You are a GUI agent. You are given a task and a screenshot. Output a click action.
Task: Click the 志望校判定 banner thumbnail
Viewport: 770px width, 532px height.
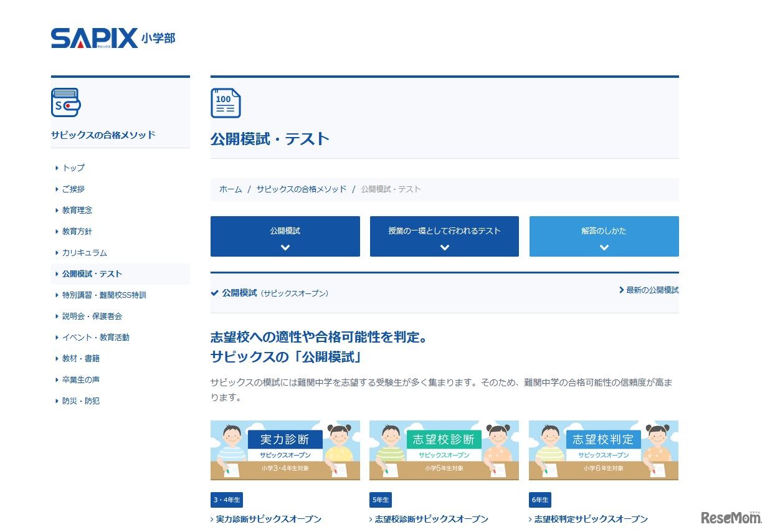point(604,450)
